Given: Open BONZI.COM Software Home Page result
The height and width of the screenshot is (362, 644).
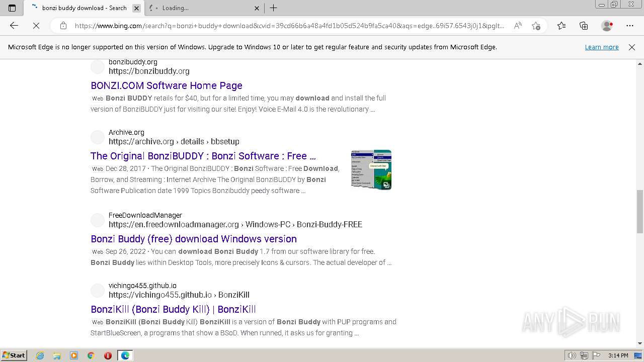Looking at the screenshot, I should 167,85.
